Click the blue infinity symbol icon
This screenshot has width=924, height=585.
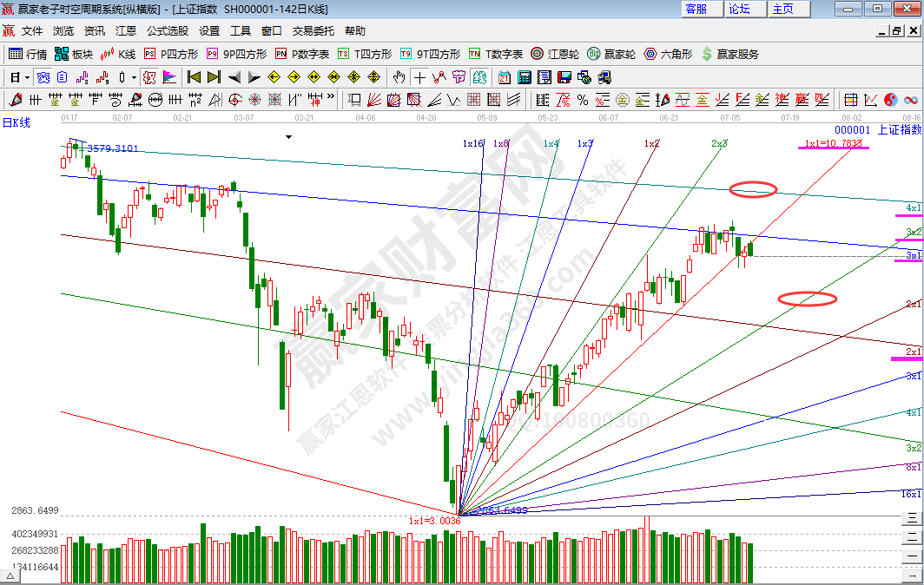[911, 100]
